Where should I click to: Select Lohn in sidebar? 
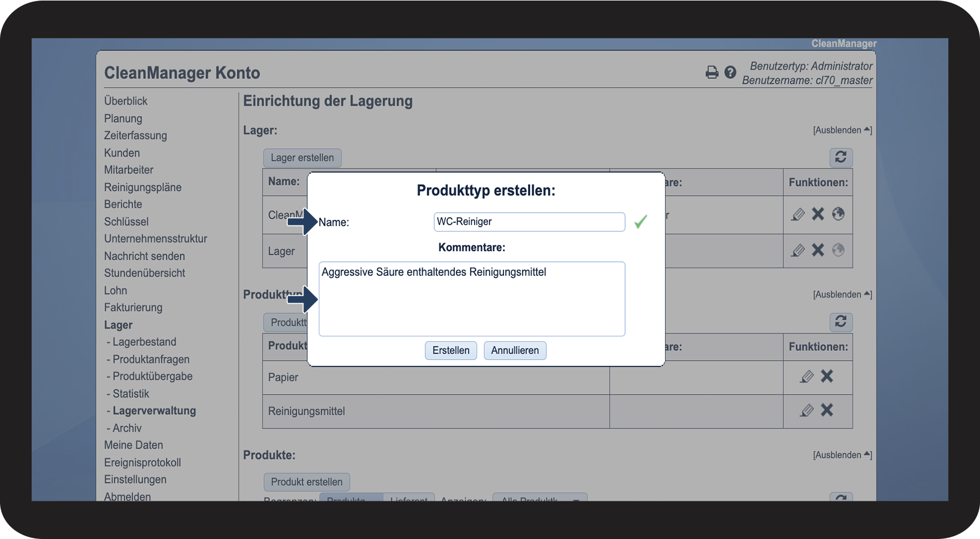click(115, 290)
